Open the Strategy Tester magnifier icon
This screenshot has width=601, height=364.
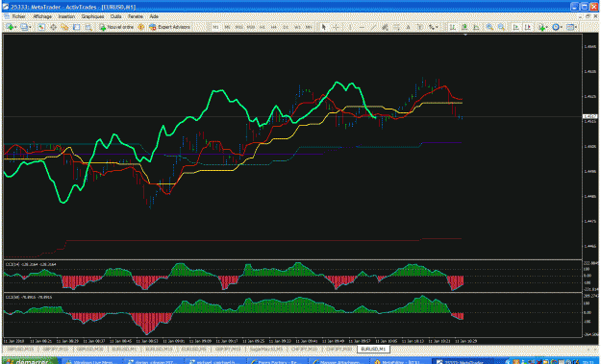point(88,27)
